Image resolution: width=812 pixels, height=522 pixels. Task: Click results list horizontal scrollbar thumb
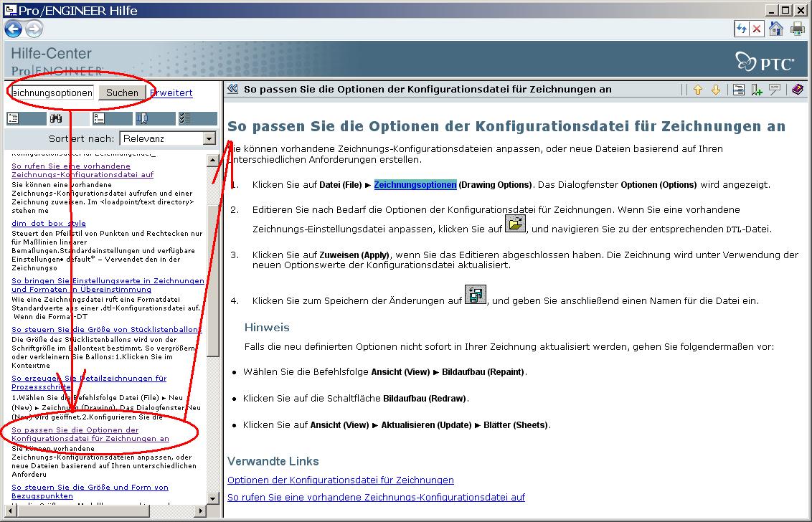pos(82,511)
